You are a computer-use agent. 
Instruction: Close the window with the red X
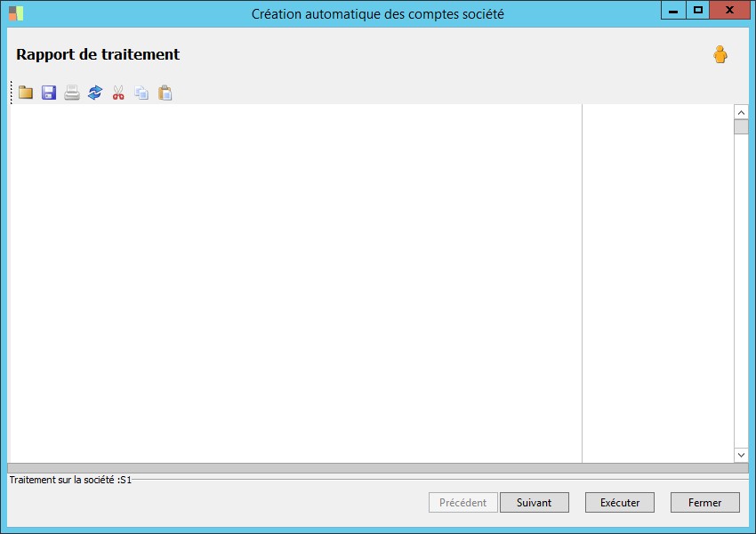730,10
